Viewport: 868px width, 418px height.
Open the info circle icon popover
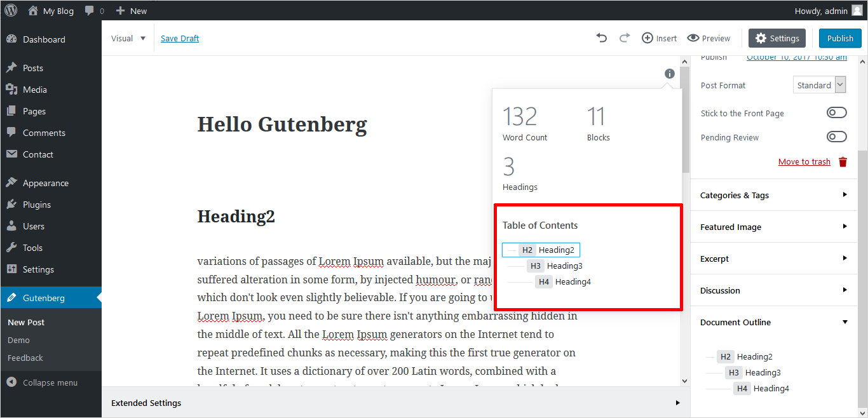pyautogui.click(x=669, y=74)
